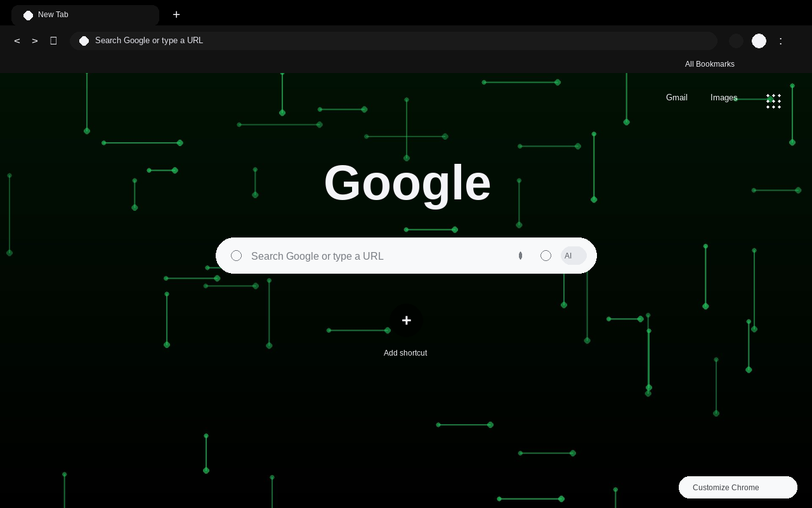Viewport: 812px width, 508px height.
Task: Select the New Tab tab
Action: pyautogui.click(x=85, y=15)
